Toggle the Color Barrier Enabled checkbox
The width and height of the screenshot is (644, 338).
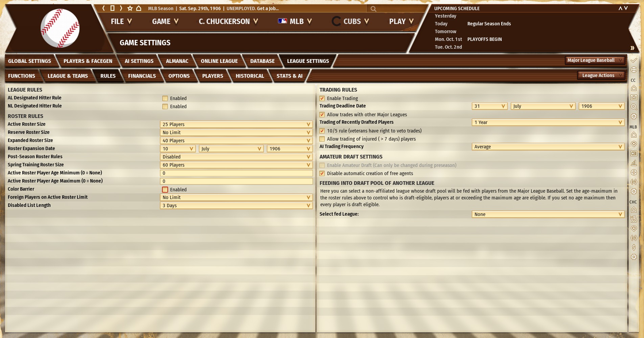tap(165, 190)
